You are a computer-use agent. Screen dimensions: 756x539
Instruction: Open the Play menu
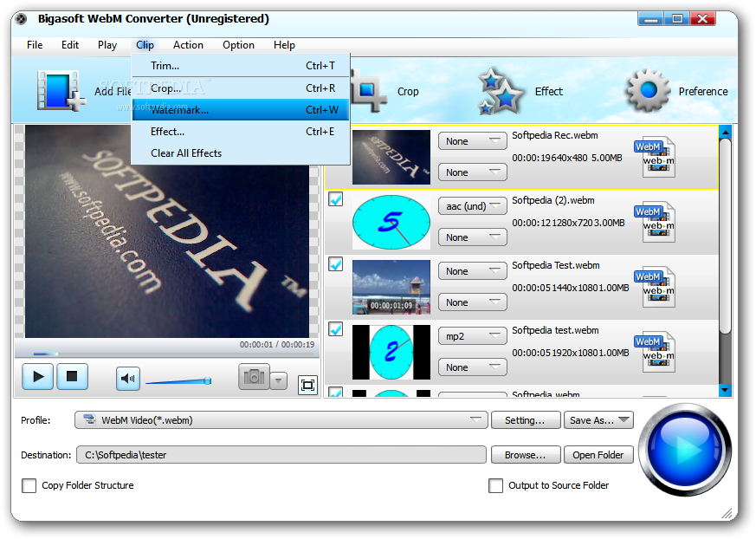(107, 45)
